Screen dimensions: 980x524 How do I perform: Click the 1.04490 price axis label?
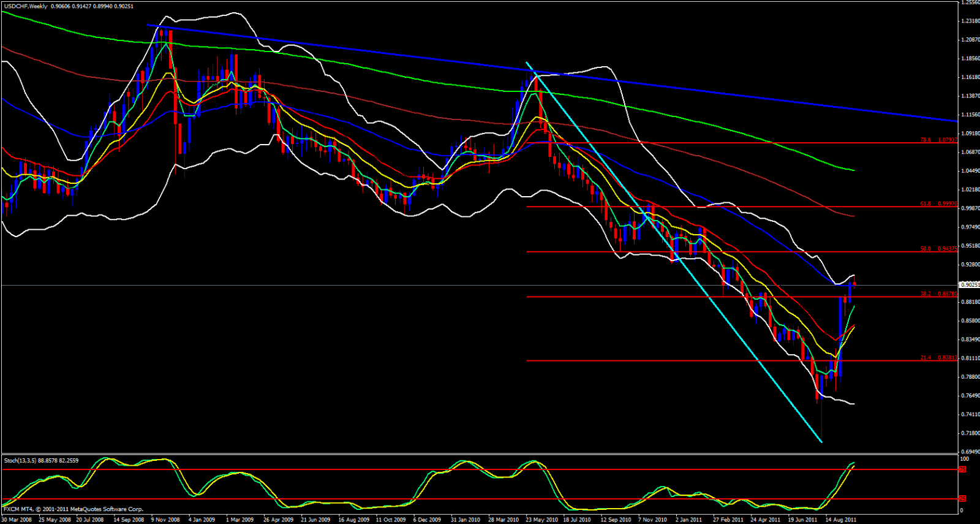970,171
